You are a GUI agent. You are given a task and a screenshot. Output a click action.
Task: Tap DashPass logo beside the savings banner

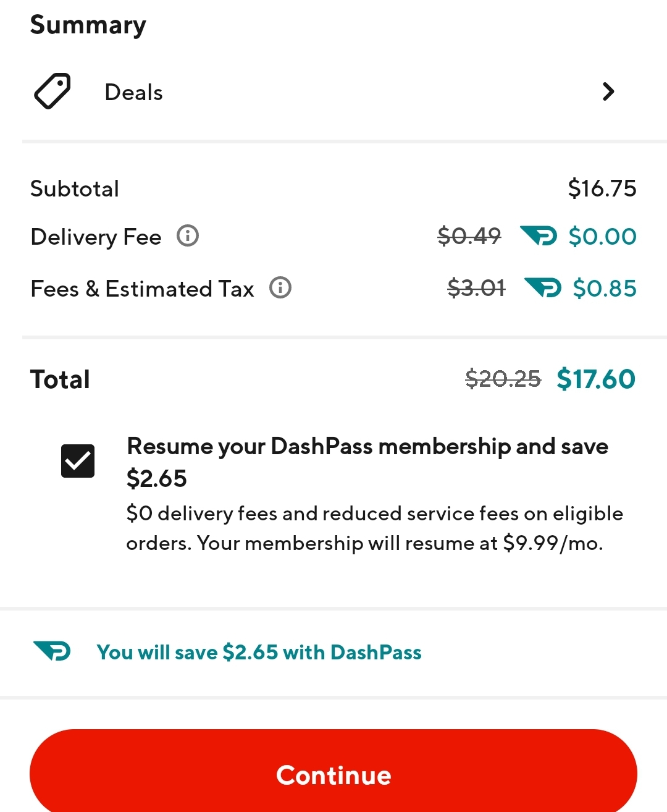point(52,651)
